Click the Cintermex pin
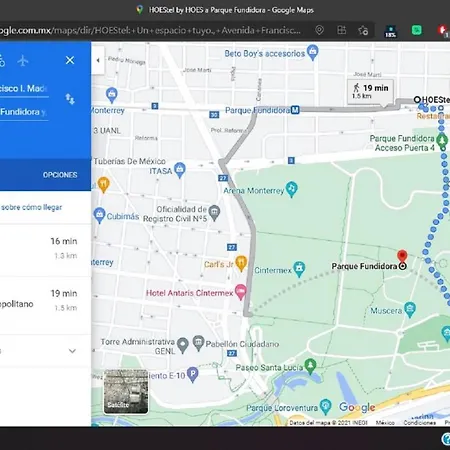Image resolution: width=450 pixels, height=450 pixels. point(299,269)
